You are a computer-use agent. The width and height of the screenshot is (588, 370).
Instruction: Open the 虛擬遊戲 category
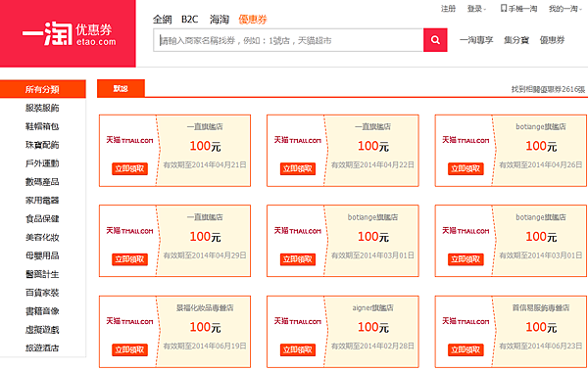(42, 330)
